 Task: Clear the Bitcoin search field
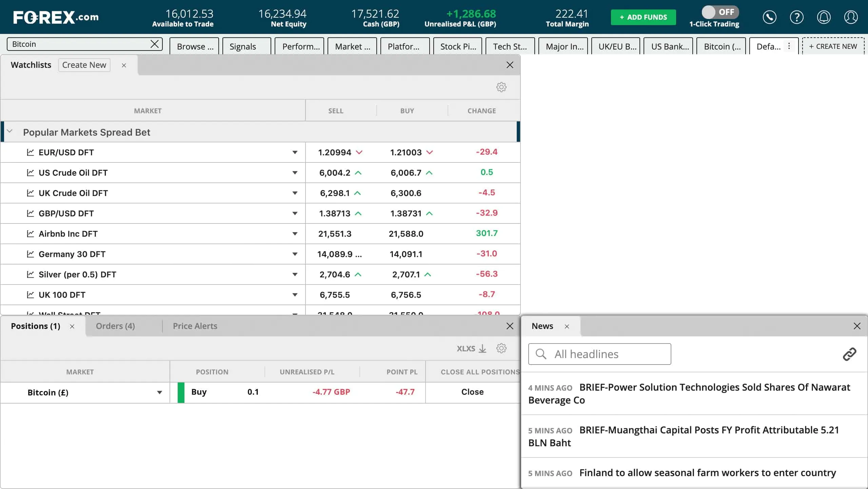pos(155,44)
